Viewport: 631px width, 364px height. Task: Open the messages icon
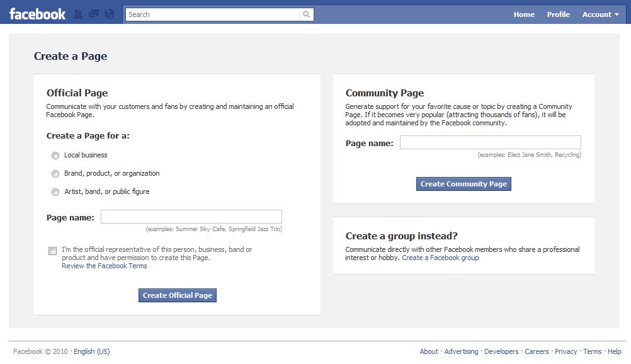[93, 13]
